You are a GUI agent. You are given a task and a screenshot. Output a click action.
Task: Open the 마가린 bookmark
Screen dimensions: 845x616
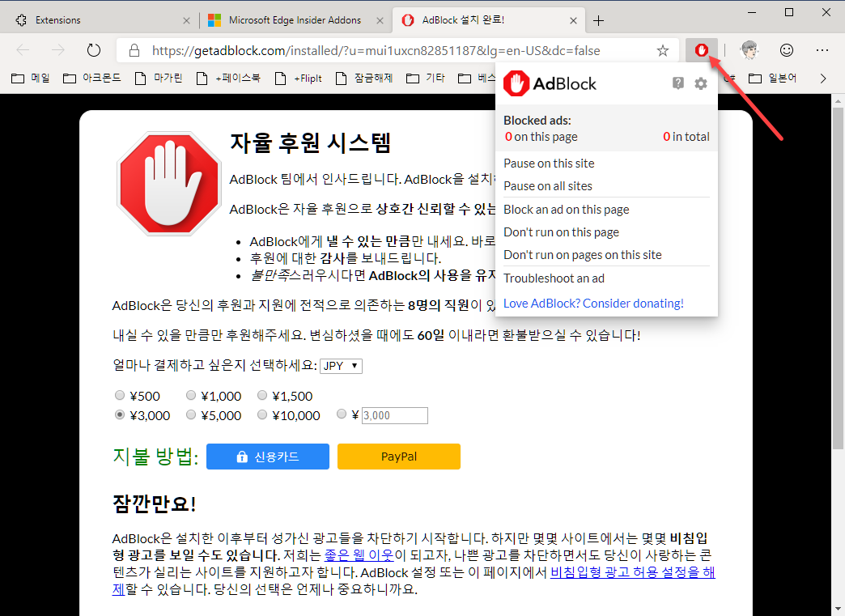pyautogui.click(x=159, y=79)
